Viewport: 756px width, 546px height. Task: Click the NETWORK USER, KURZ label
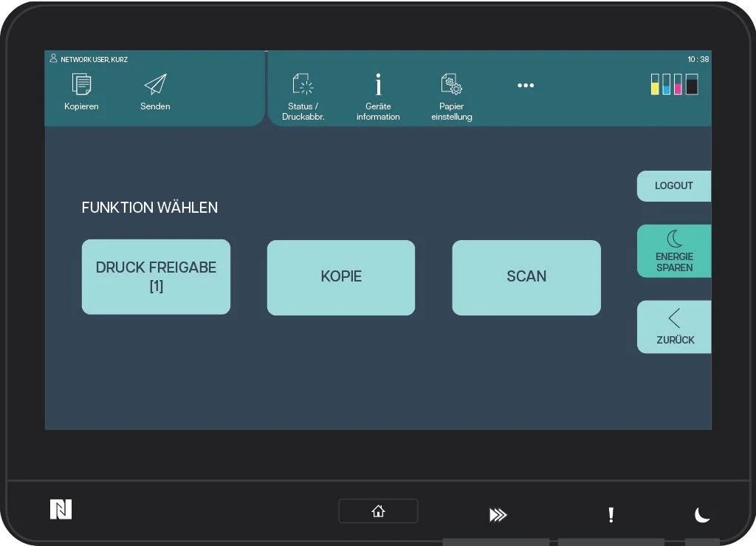click(x=94, y=59)
